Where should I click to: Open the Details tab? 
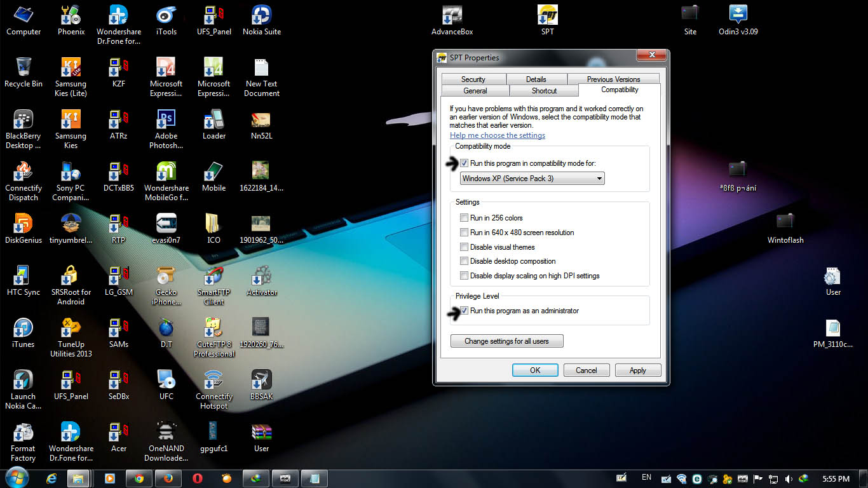pyautogui.click(x=536, y=79)
